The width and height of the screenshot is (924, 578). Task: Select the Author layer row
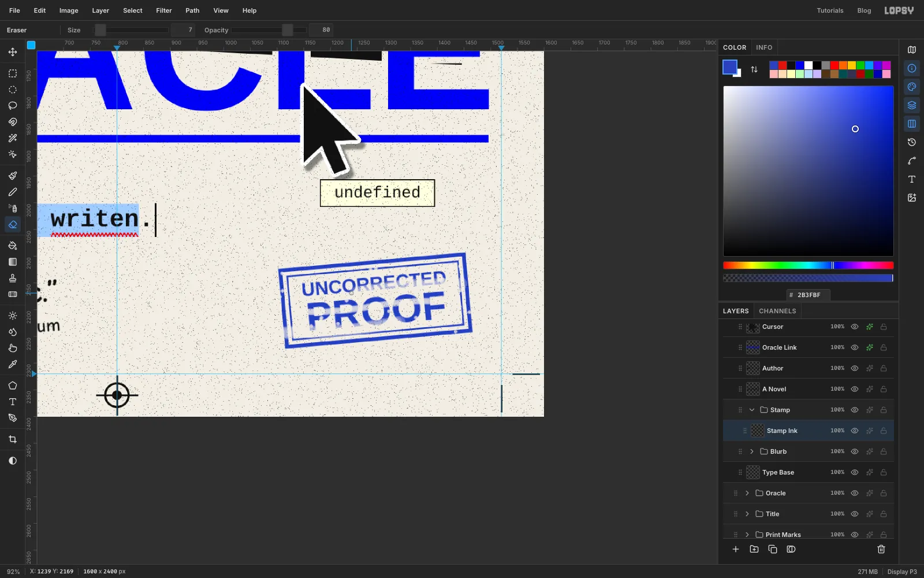click(x=808, y=368)
